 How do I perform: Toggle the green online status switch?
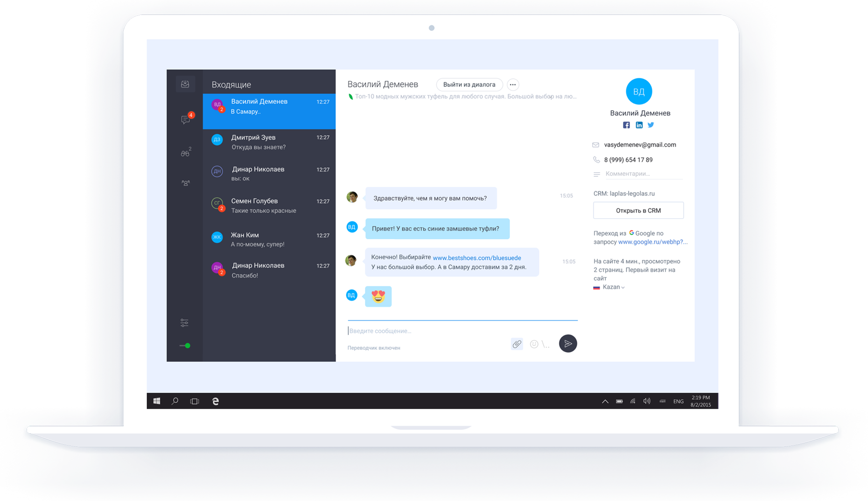click(x=185, y=346)
